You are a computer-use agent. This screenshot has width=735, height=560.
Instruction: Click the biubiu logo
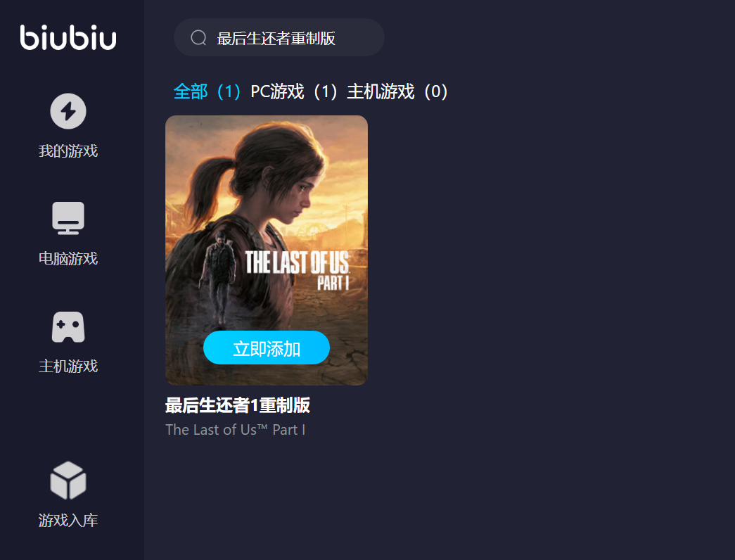click(68, 37)
